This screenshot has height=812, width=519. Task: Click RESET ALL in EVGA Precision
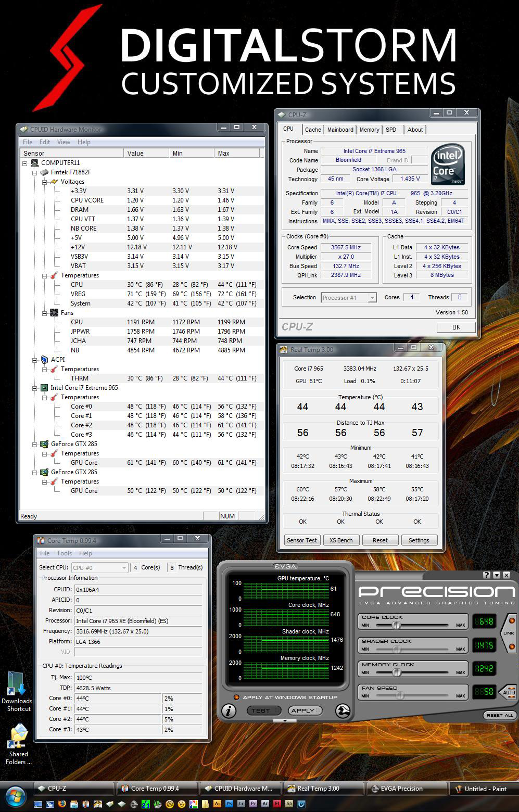(500, 715)
